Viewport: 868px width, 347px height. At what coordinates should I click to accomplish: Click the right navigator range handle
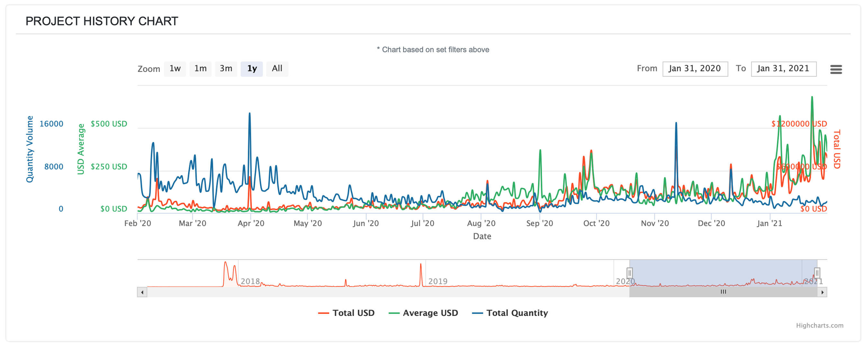click(x=817, y=272)
